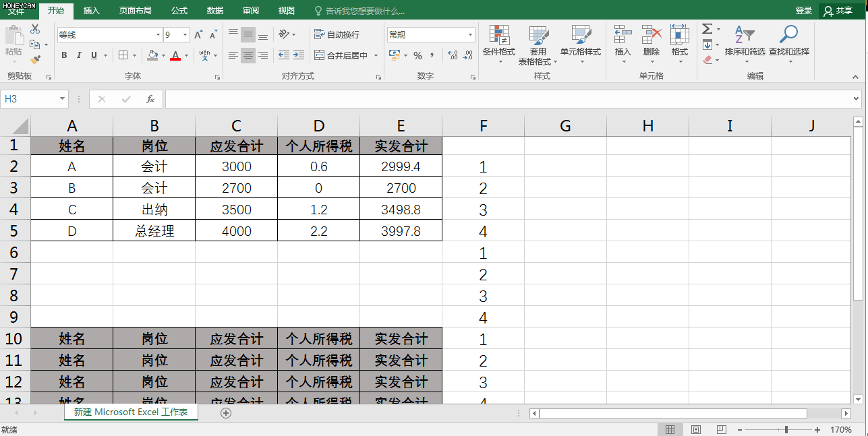Click the tell me search box

coord(361,11)
